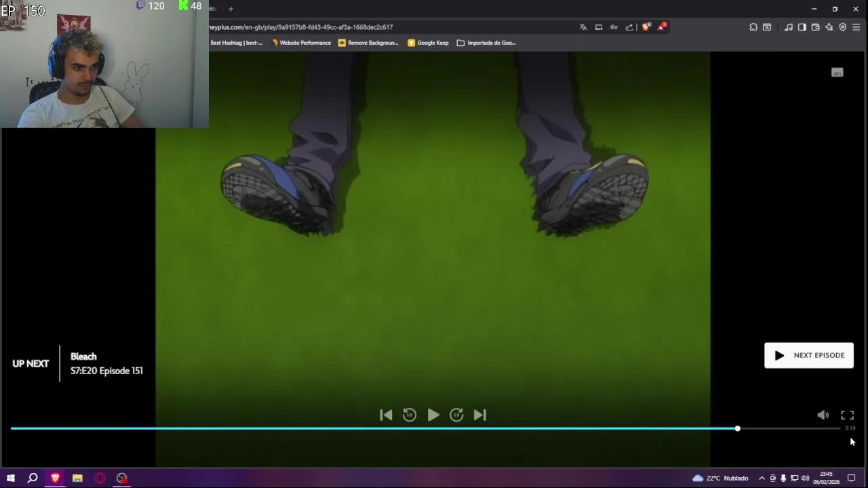Enter fullscreen mode in player

coord(848,415)
